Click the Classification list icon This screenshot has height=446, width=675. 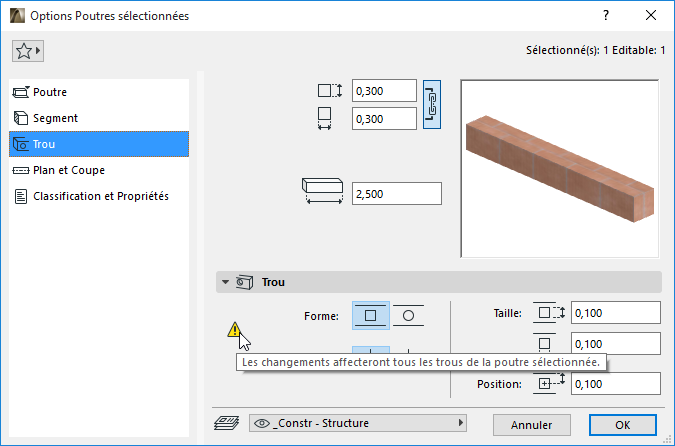pos(21,196)
